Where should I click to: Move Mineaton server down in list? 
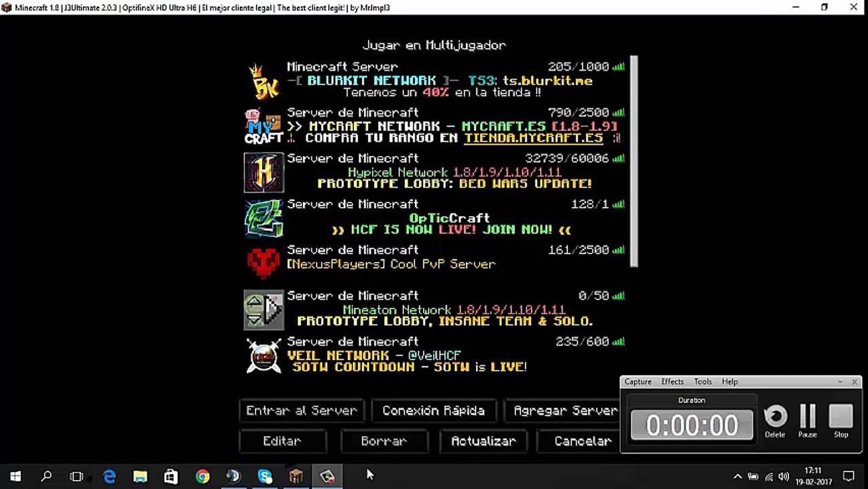254,319
